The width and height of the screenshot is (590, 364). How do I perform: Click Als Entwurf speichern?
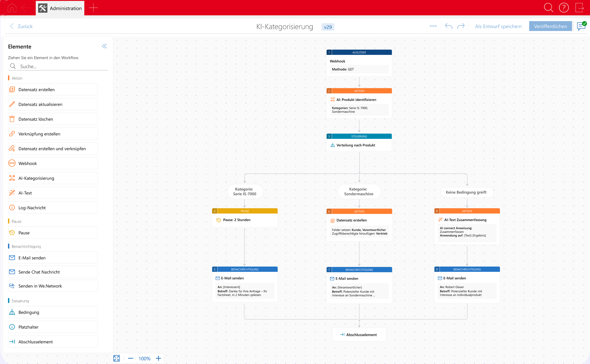point(498,26)
